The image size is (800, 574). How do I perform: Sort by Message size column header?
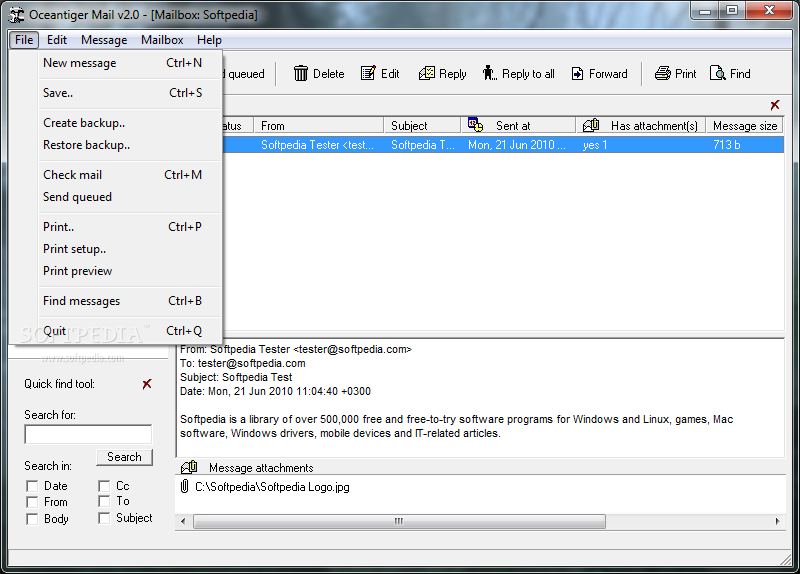(x=745, y=126)
